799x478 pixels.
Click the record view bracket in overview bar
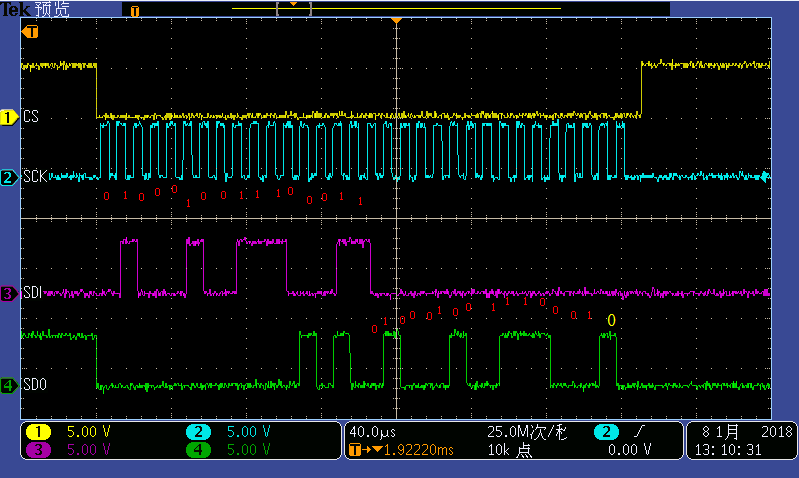tap(294, 9)
